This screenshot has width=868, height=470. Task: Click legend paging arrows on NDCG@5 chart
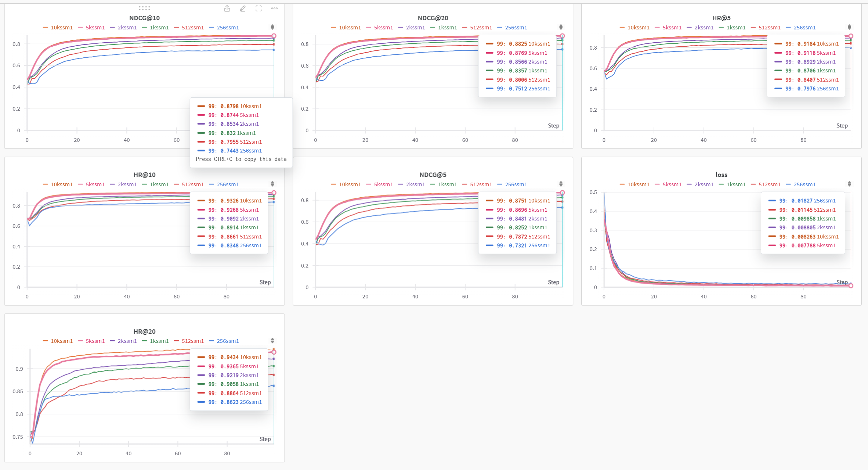pos(561,184)
